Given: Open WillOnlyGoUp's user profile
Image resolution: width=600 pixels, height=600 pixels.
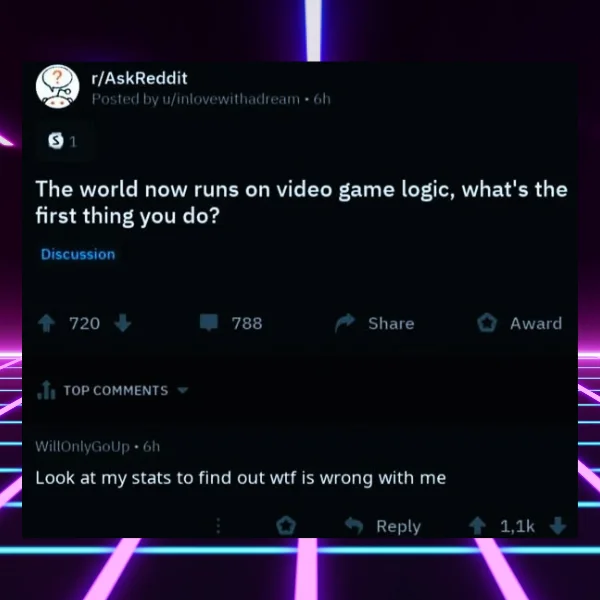Looking at the screenshot, I should 82,447.
